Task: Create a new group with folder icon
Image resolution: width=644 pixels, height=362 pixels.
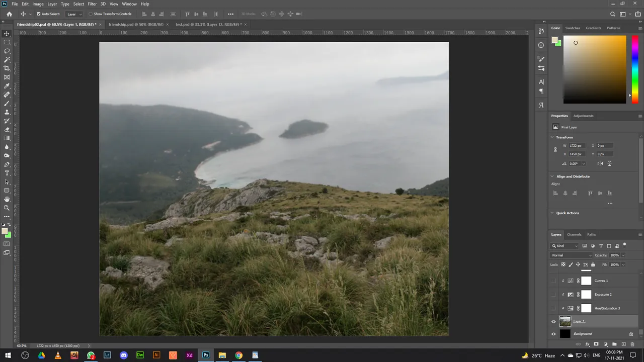Action: tap(614, 344)
